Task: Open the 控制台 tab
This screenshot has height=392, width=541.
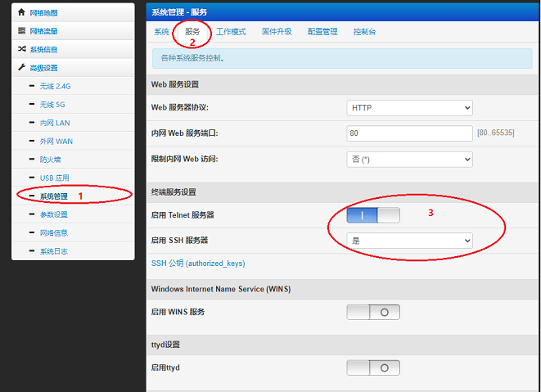Action: click(364, 32)
